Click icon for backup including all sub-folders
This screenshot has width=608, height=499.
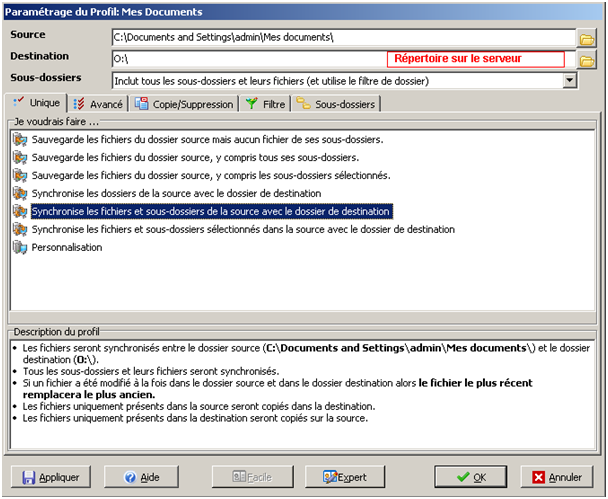point(20,157)
